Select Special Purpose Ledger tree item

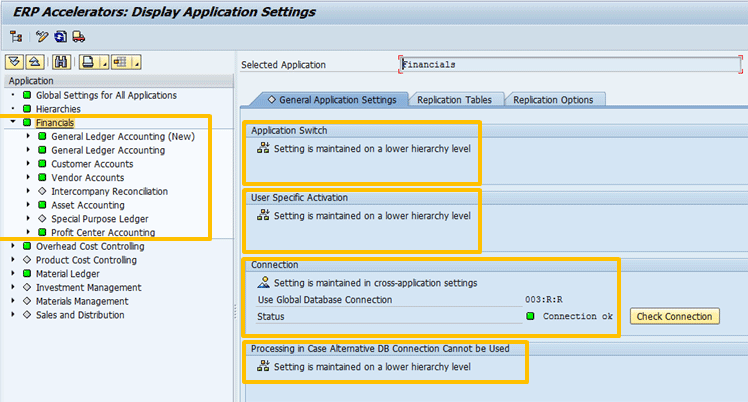coord(100,219)
